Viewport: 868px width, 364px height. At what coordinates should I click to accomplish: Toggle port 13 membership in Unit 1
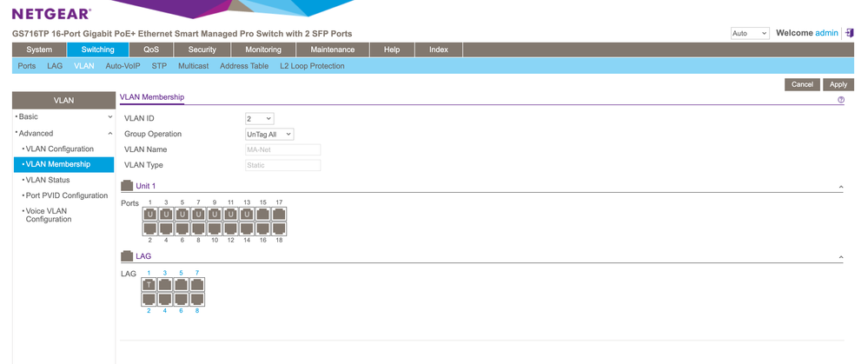247,214
